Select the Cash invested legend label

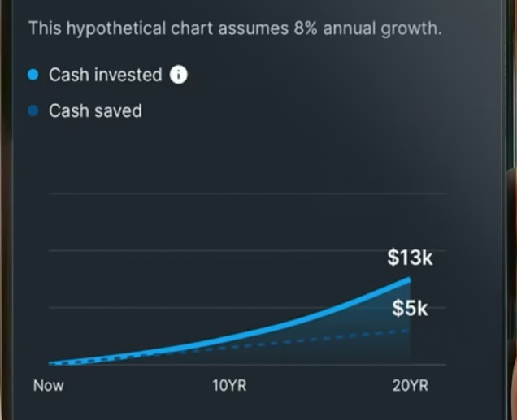tap(106, 76)
